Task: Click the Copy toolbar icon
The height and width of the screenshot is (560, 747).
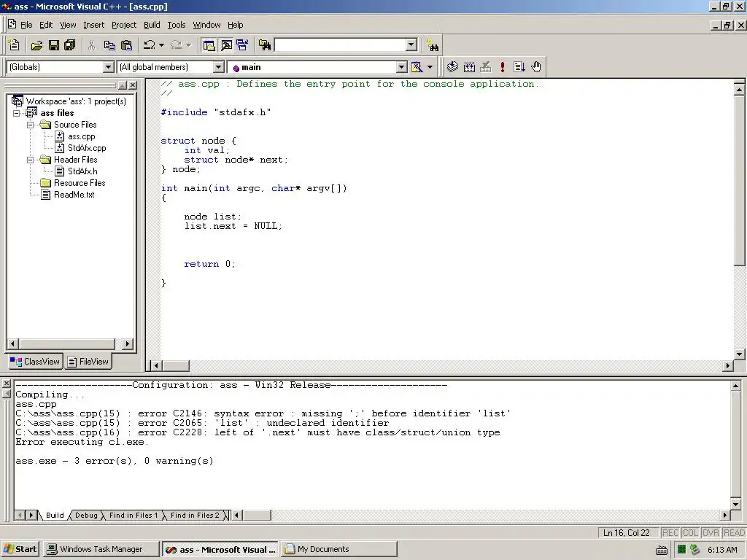Action: coord(109,45)
